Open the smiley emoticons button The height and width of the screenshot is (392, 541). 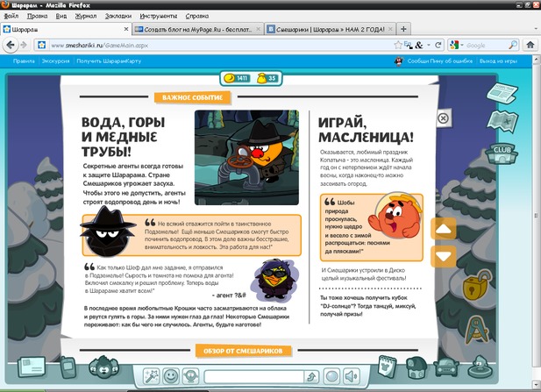(x=171, y=376)
